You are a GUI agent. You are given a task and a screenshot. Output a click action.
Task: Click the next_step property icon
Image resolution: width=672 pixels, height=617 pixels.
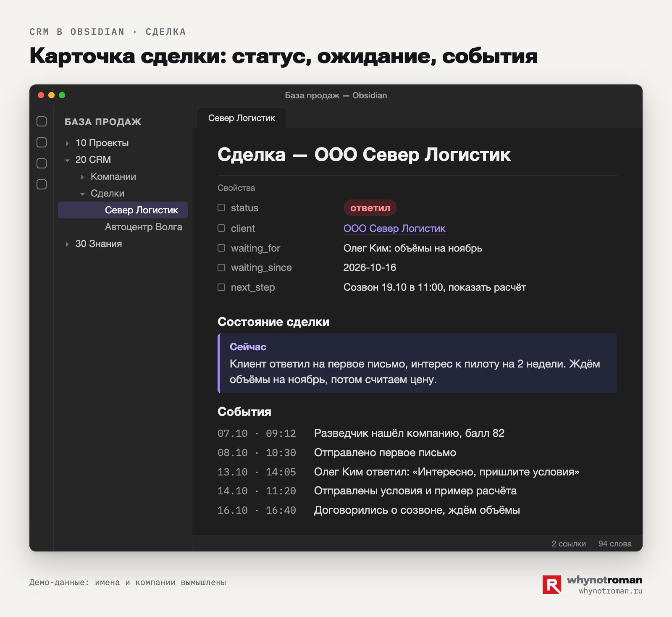[x=221, y=287]
